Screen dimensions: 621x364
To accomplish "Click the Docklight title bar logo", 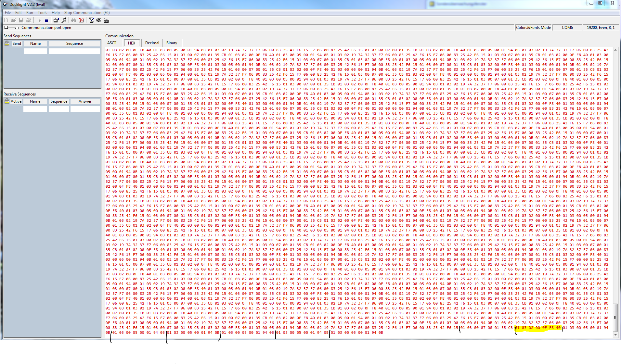I will (5, 4).
